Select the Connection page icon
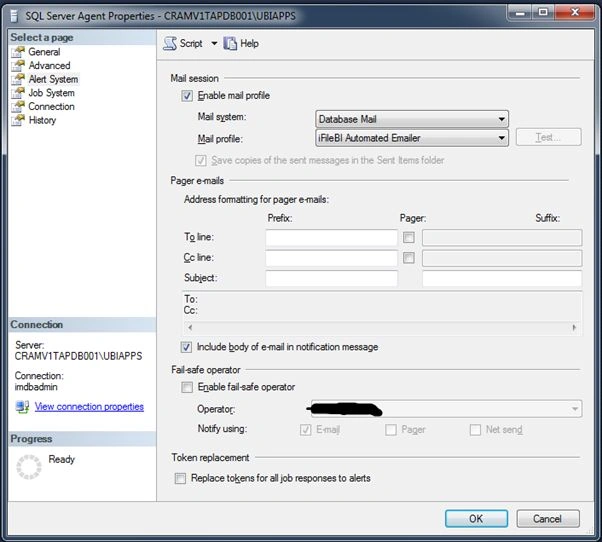This screenshot has width=602, height=542. pyautogui.click(x=18, y=107)
